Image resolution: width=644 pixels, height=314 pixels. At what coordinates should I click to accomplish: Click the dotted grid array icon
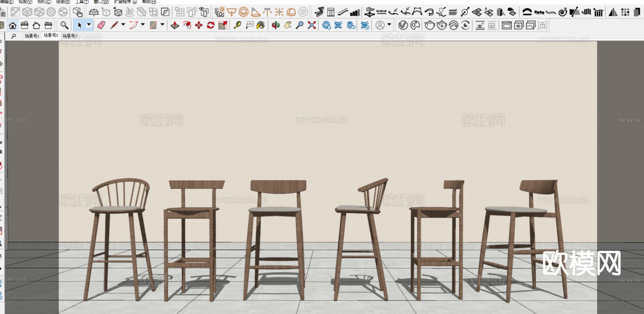625,12
